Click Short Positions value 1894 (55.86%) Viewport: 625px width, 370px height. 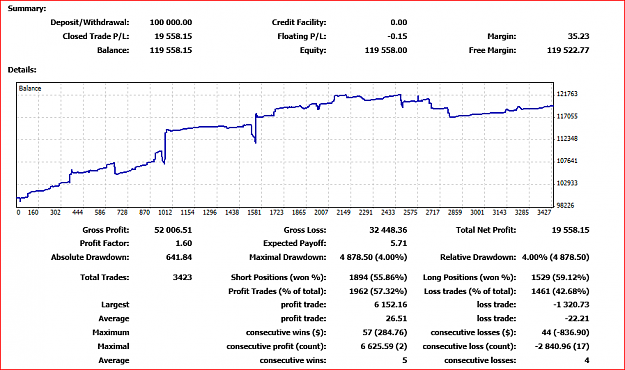coord(378,277)
